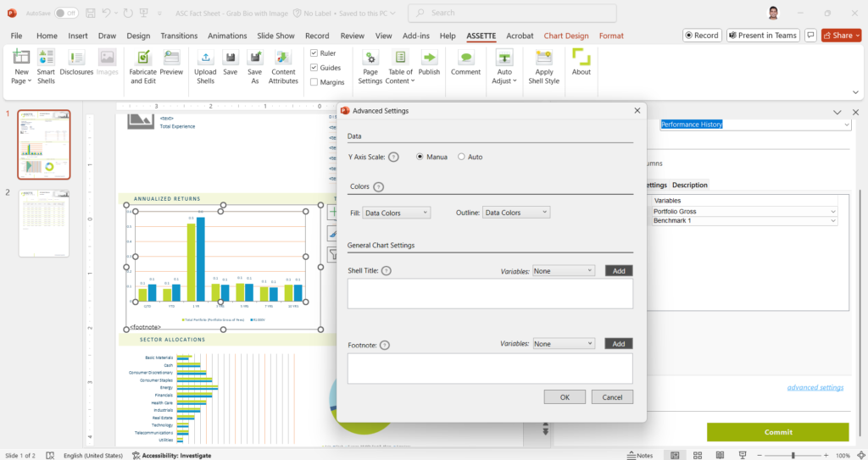
Task: Select Auto Y Axis Scale radio
Action: [461, 158]
